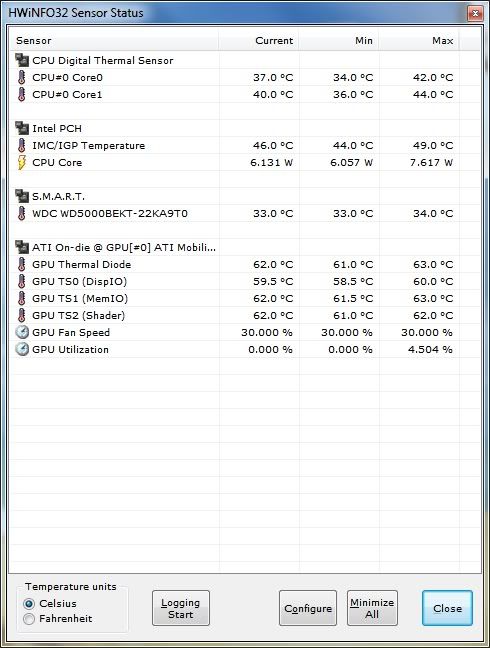490x648 pixels.
Task: Select the S.M.A.R.T. group row
Action: (246, 196)
